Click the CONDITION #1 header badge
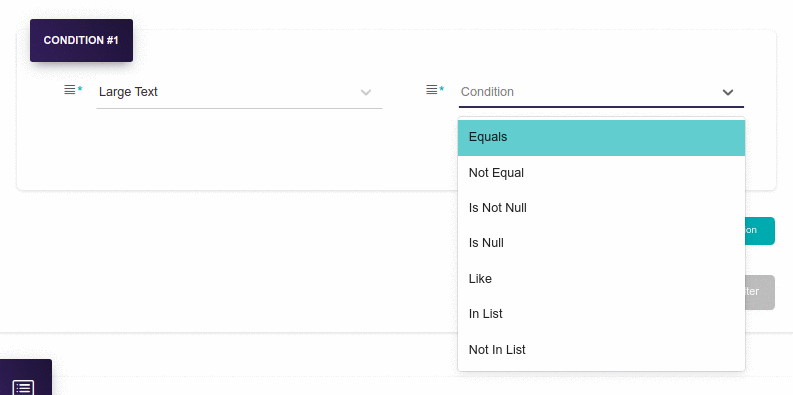This screenshot has height=395, width=793. [x=81, y=40]
